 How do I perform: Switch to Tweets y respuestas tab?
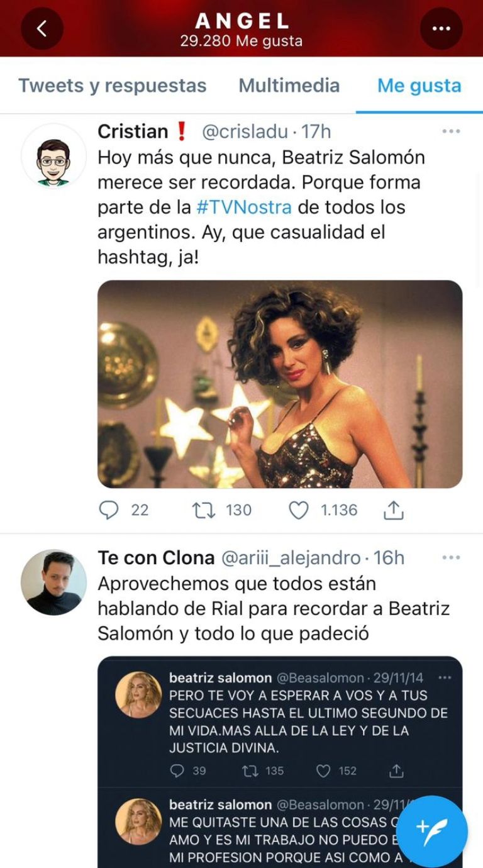(x=113, y=86)
